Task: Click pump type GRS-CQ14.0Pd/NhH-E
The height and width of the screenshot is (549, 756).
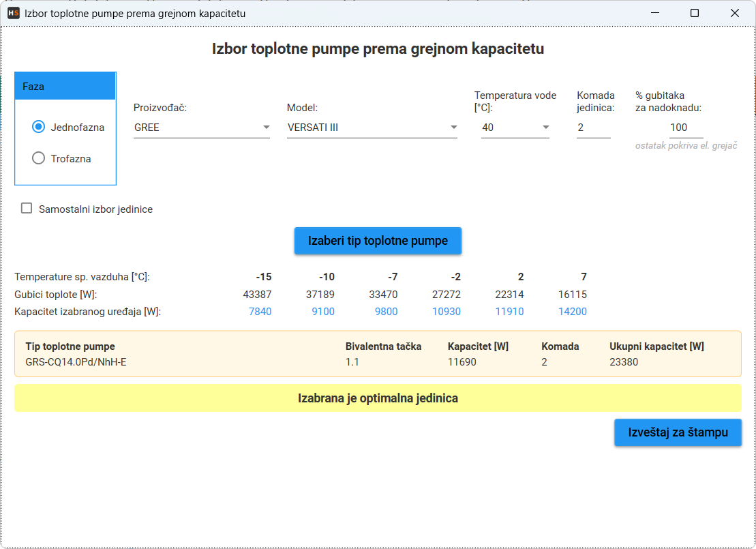Action: click(x=76, y=362)
